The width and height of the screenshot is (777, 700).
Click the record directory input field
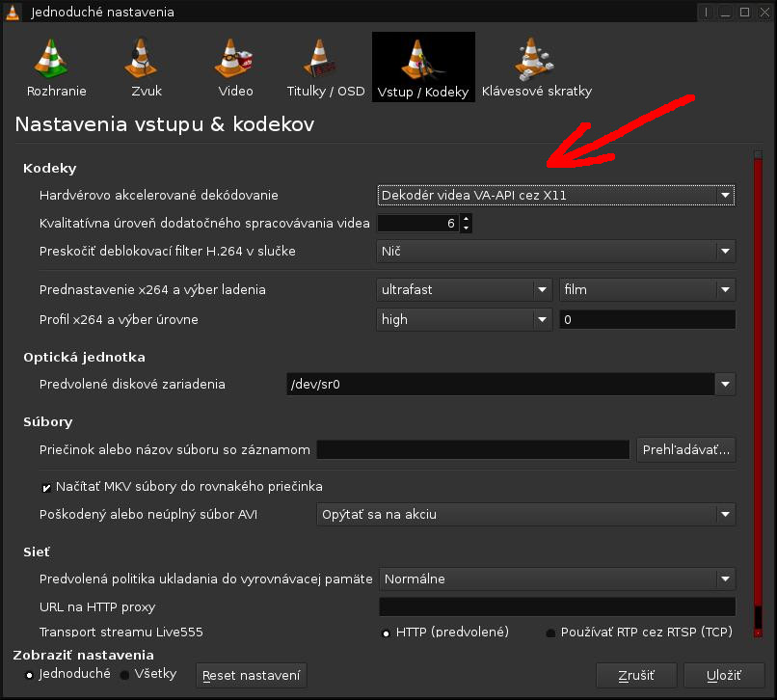[473, 449]
